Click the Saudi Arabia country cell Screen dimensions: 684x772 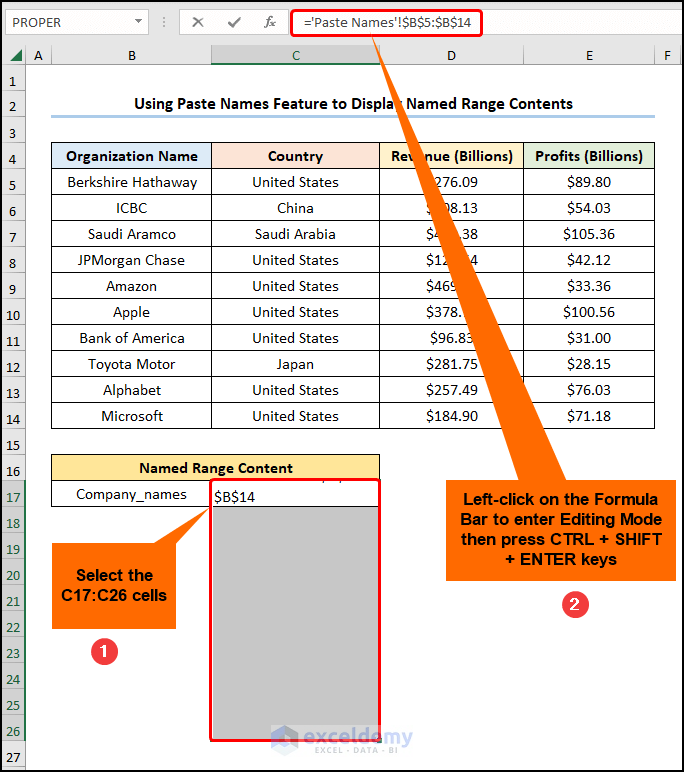295,234
